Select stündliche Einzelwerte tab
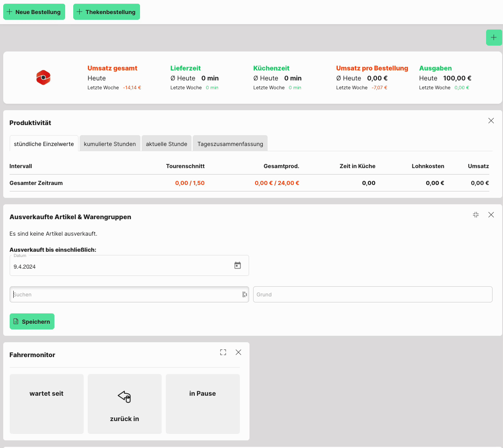This screenshot has height=448, width=503. (x=44, y=144)
